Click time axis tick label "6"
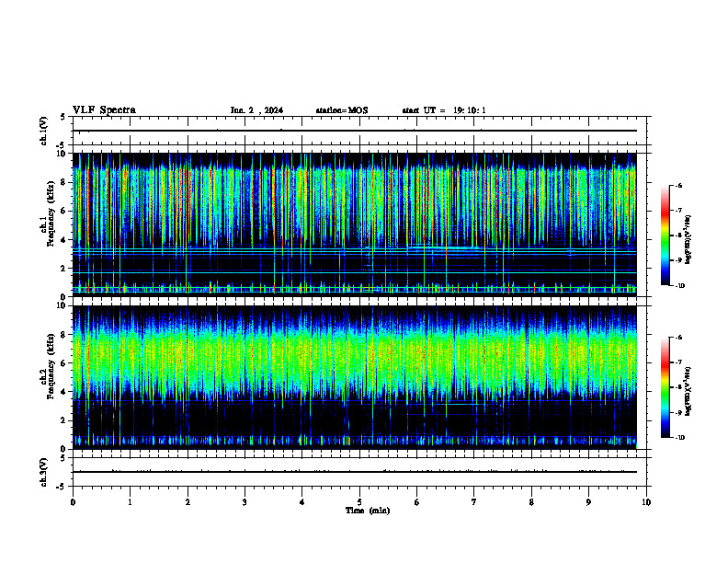The width and height of the screenshot is (728, 563). [416, 502]
